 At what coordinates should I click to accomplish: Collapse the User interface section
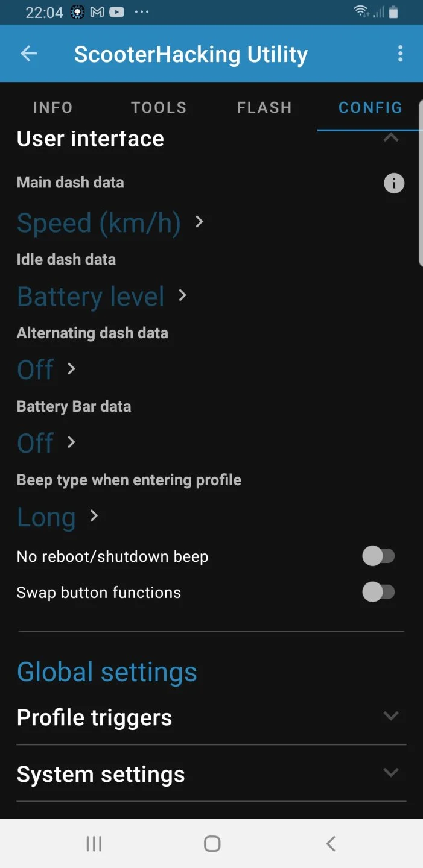[x=391, y=138]
